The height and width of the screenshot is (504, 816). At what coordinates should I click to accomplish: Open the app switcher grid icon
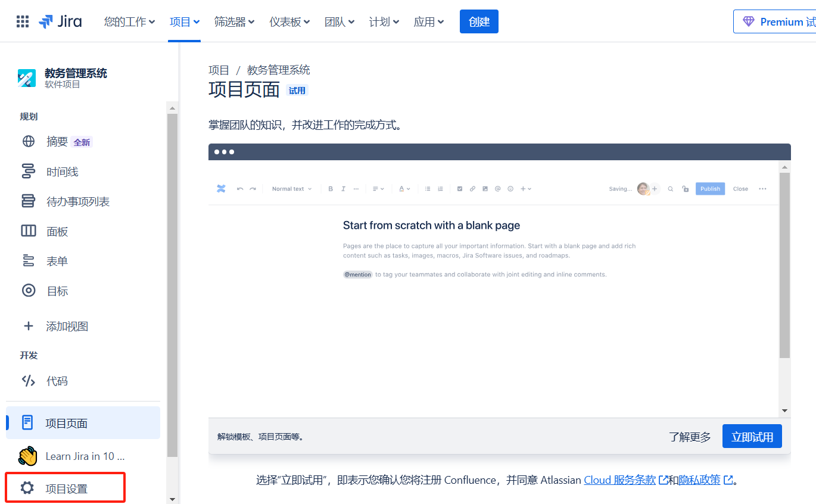click(23, 22)
